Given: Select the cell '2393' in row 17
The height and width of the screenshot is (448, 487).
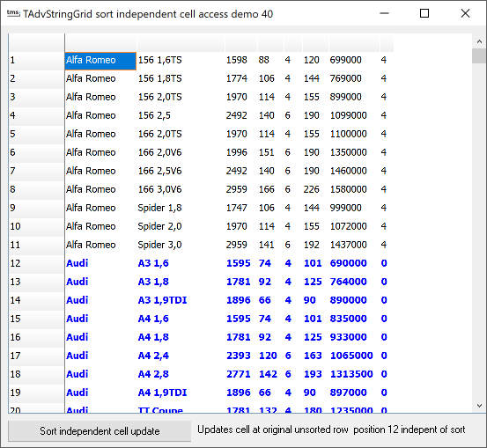Looking at the screenshot, I should [241, 356].
